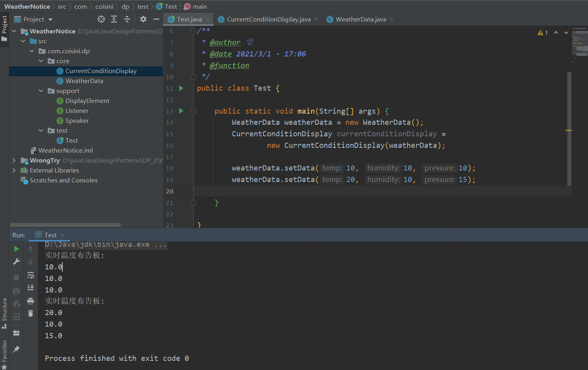Collapse the test package
Image resolution: width=588 pixels, height=370 pixels.
pyautogui.click(x=41, y=130)
